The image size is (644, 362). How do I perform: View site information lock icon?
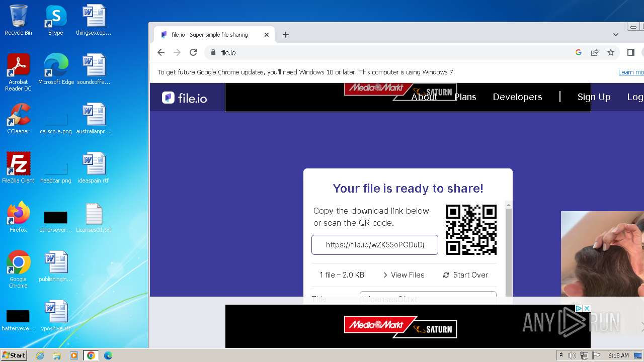coord(213,52)
